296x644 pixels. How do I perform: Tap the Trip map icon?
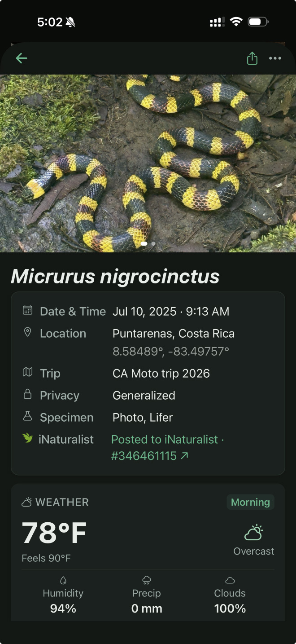[x=27, y=372]
